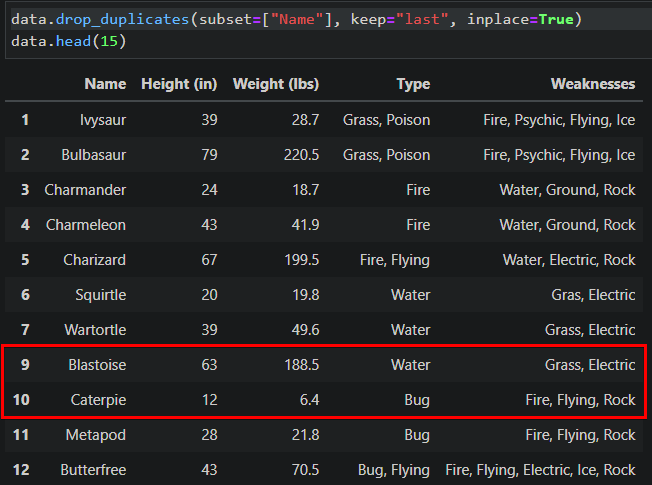Click Charizard's weakness Water, Electric, Rock

(x=569, y=260)
